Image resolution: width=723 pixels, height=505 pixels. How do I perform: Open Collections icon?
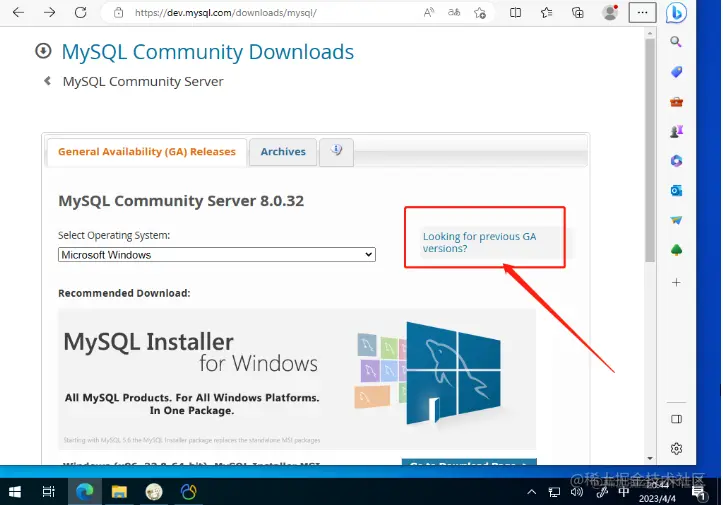(x=577, y=12)
